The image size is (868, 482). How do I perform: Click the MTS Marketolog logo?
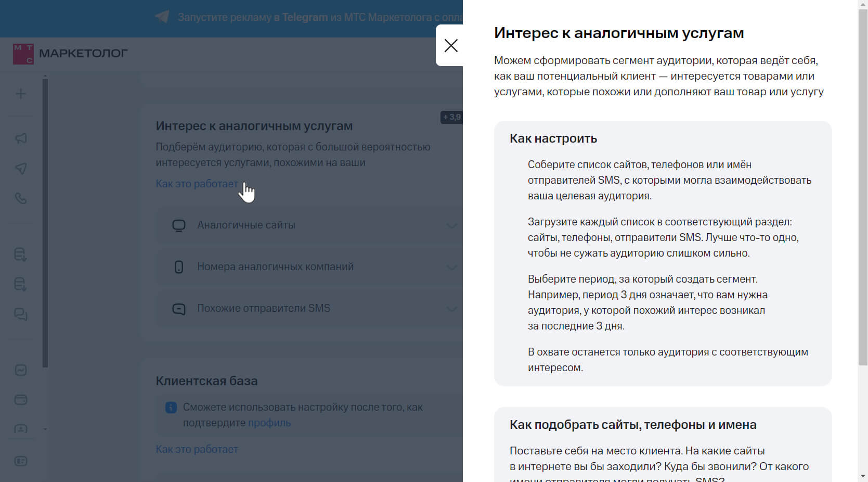[70, 54]
